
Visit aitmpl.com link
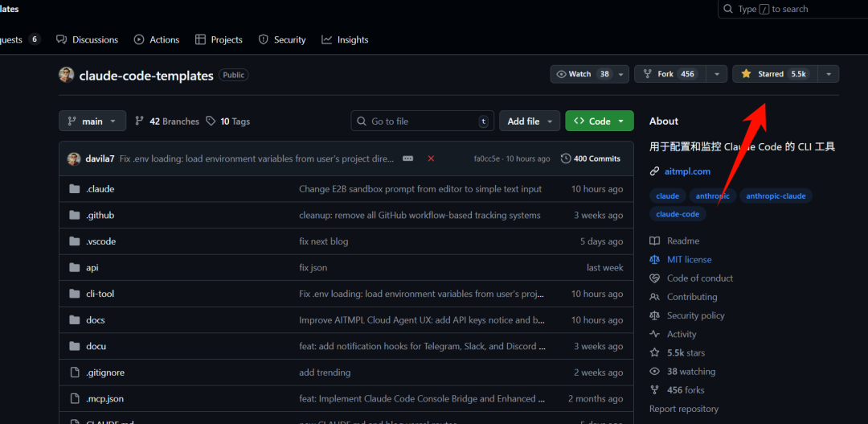pos(687,171)
